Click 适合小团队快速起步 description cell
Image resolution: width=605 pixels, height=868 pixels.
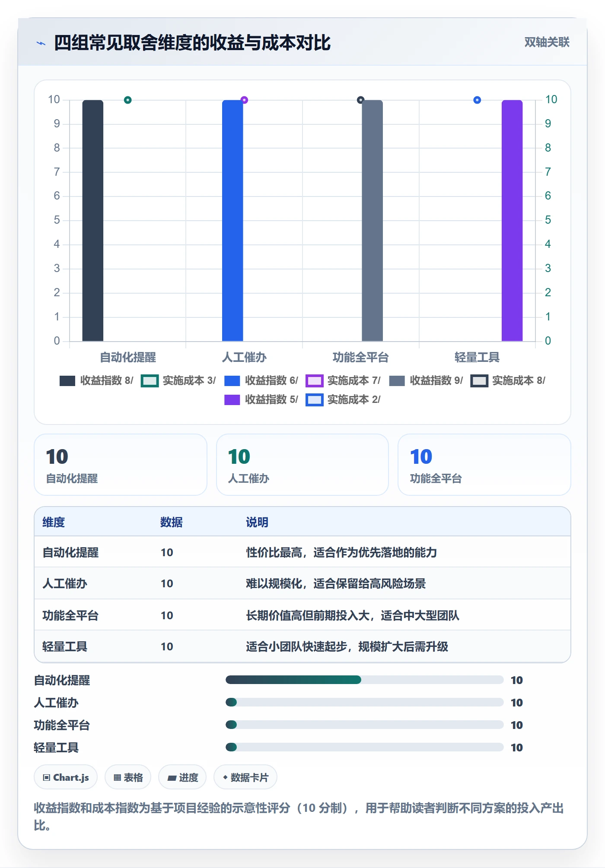347,646
